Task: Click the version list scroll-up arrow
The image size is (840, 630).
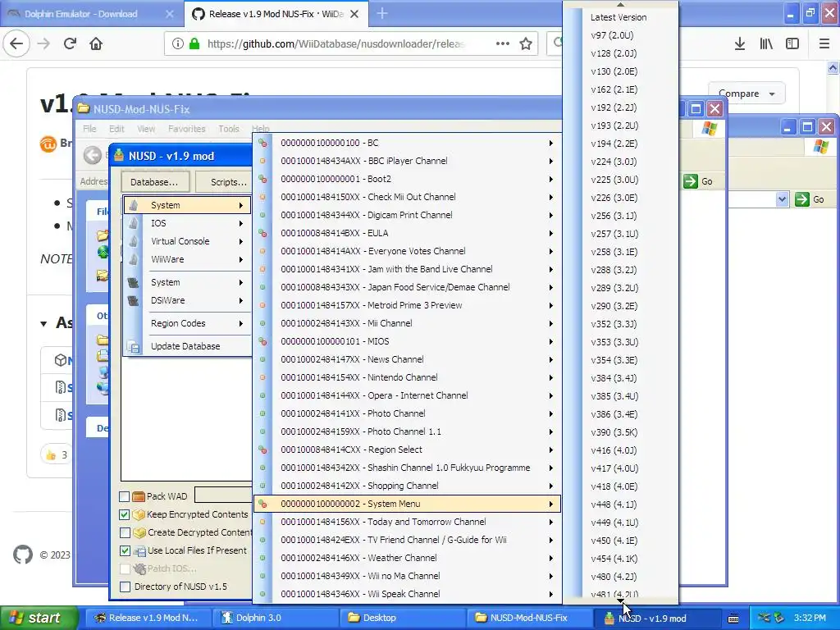Action: pos(620,4)
